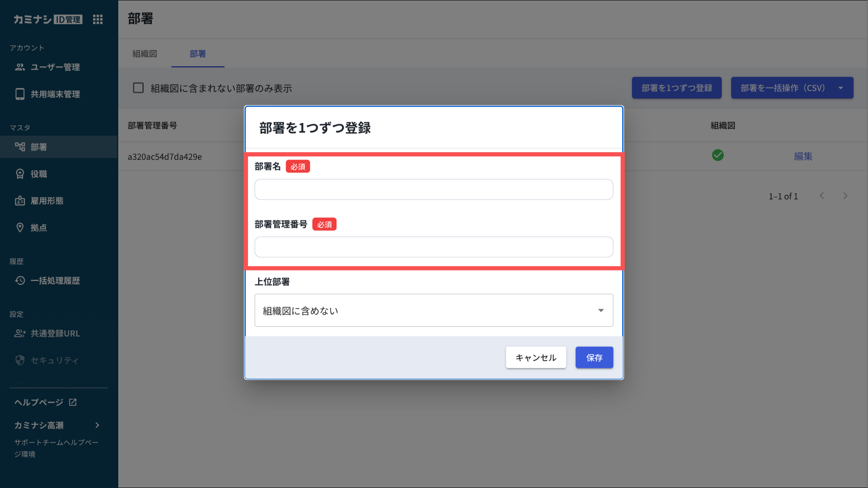The image size is (868, 488).
Task: Click the 編集 link in table row
Action: [x=803, y=156]
